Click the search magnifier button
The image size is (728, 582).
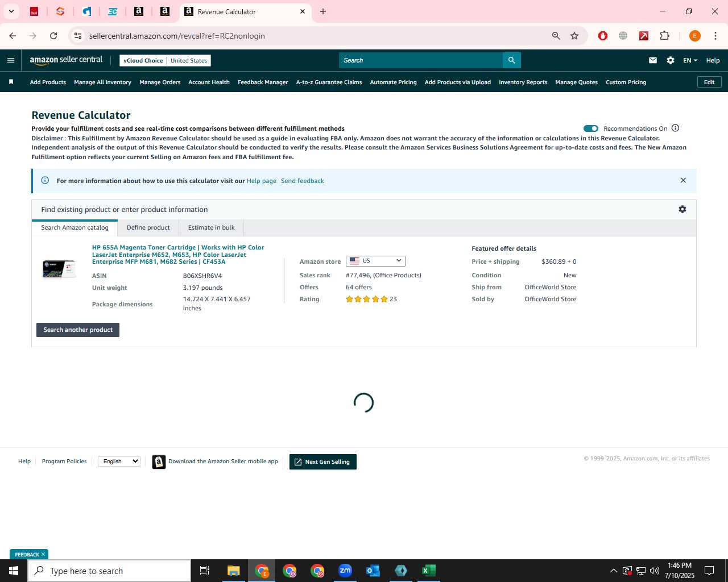click(x=511, y=60)
